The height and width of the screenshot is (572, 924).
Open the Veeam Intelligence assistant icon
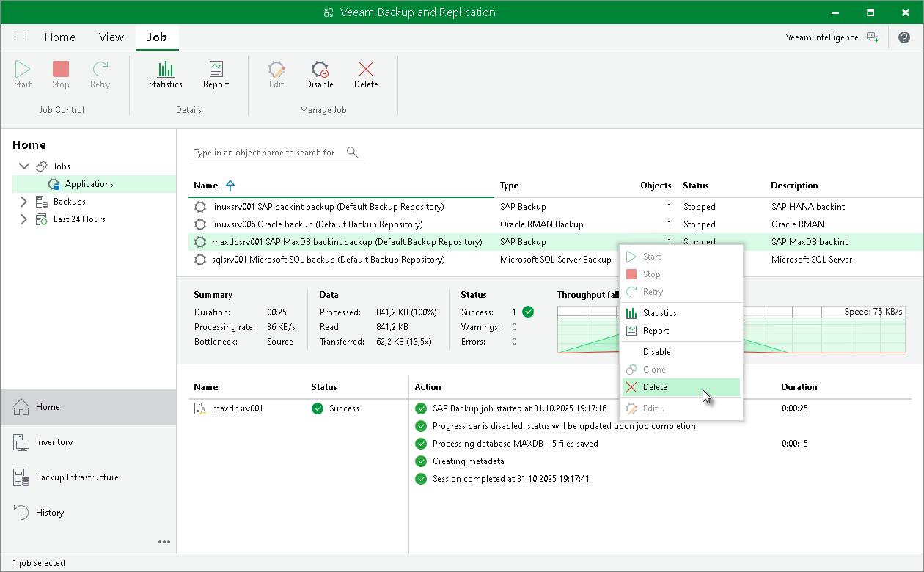coord(872,37)
